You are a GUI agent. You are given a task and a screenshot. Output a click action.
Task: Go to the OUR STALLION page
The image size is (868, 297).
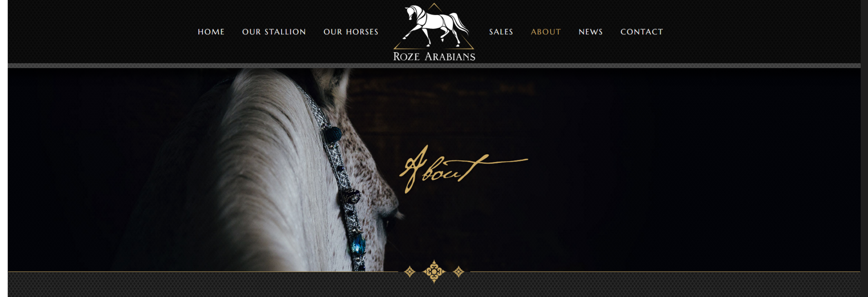click(274, 32)
